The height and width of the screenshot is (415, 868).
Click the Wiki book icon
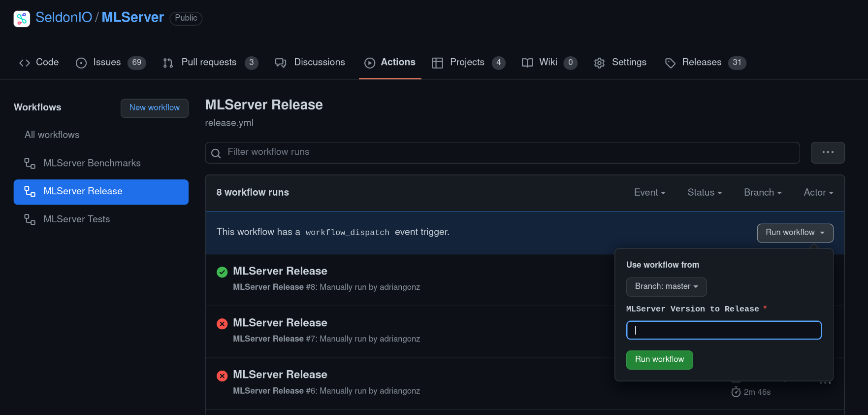coord(527,63)
